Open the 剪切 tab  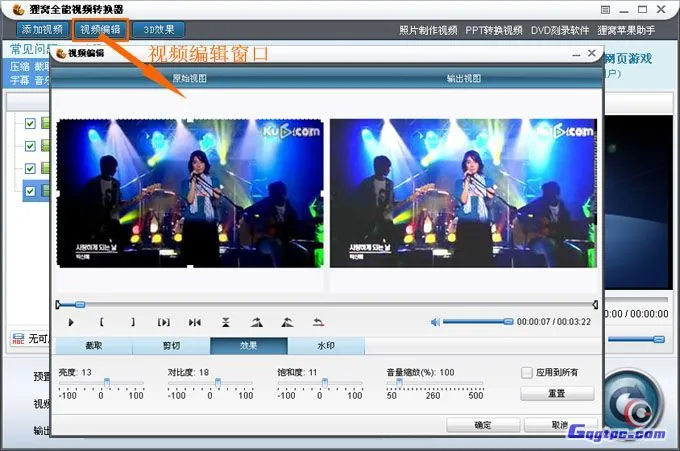(x=171, y=346)
